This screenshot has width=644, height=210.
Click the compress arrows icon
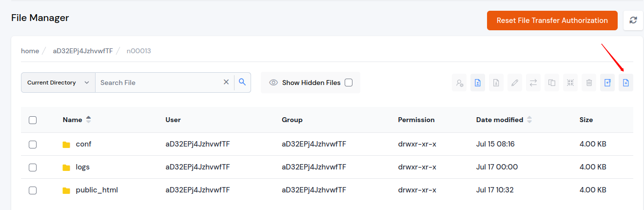(x=570, y=83)
